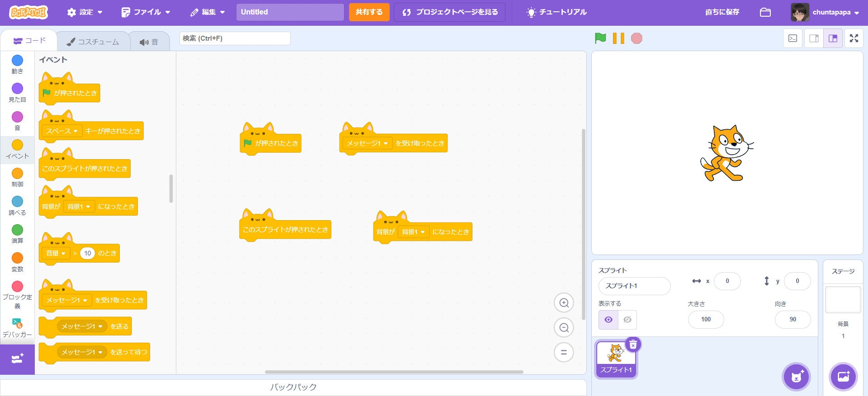
Task: Switch to large stage layout
Action: (x=833, y=38)
